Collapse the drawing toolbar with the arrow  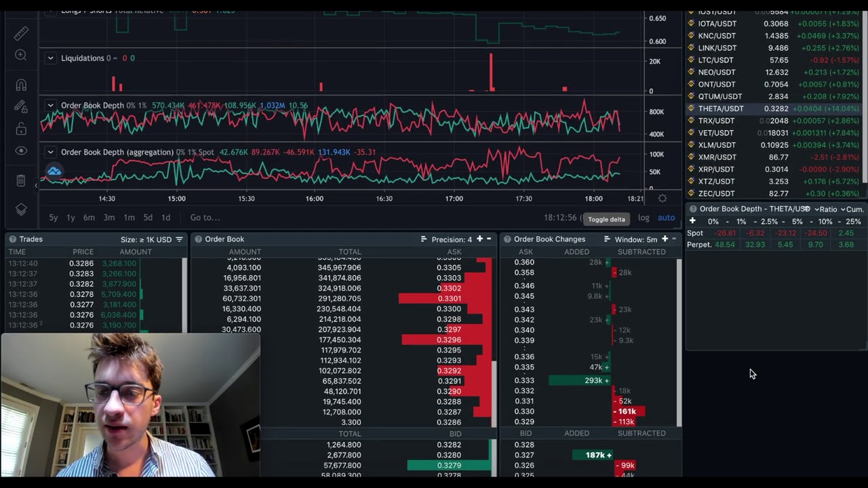click(x=37, y=185)
